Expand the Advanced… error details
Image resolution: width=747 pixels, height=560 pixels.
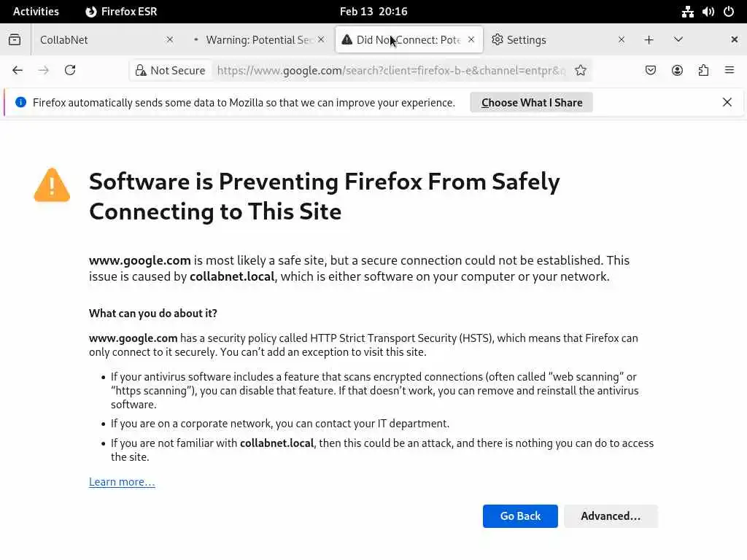pyautogui.click(x=611, y=516)
